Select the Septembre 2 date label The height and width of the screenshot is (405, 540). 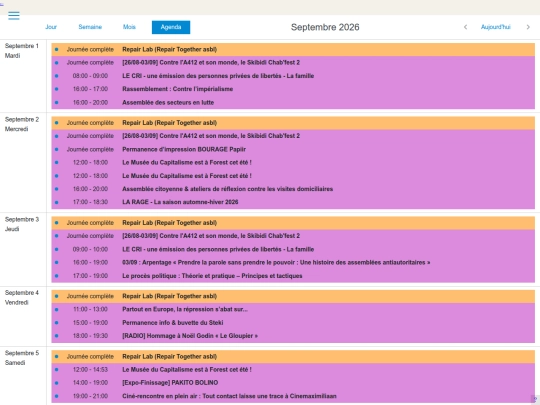pos(22,120)
